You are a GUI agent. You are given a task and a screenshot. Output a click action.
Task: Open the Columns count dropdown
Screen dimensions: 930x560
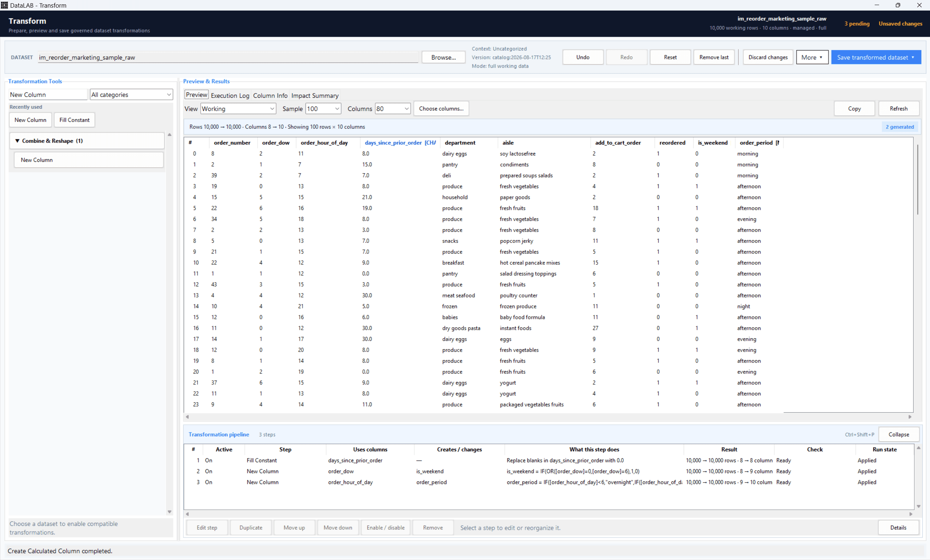pyautogui.click(x=392, y=109)
